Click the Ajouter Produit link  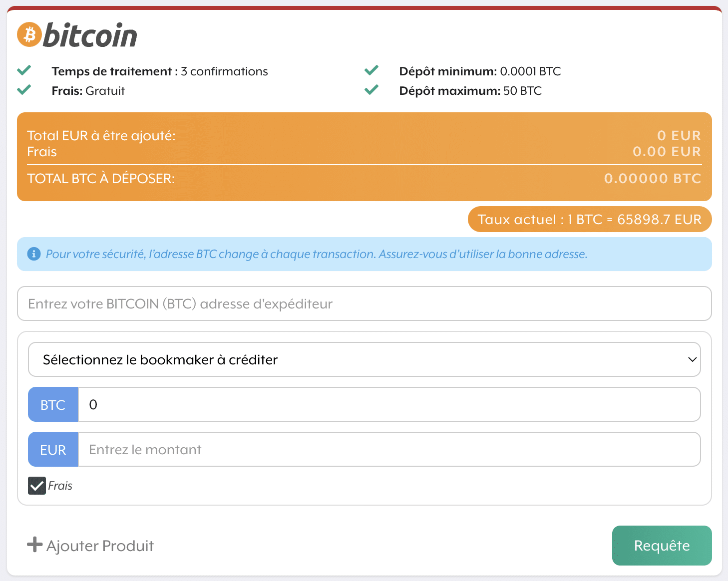click(x=100, y=546)
